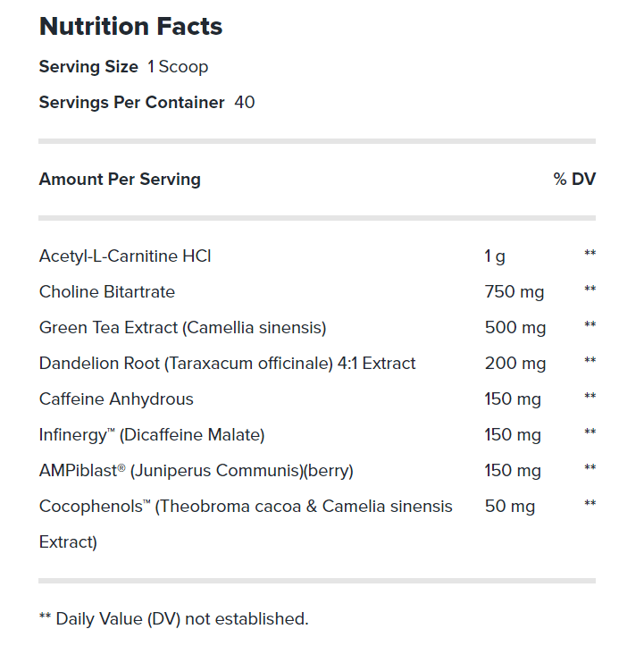Select the Caffeine Anhydrous ingredient name
This screenshot has width=644, height=646.
click(x=116, y=399)
